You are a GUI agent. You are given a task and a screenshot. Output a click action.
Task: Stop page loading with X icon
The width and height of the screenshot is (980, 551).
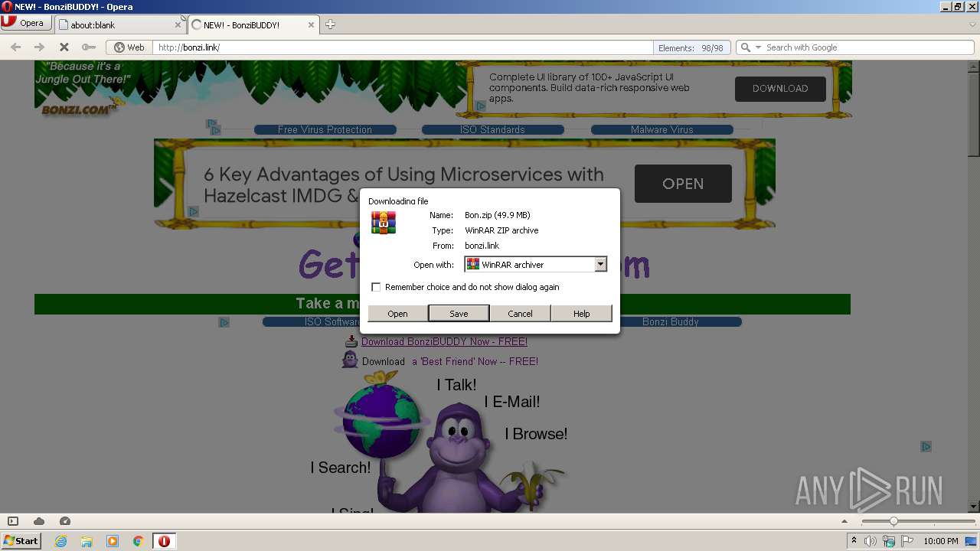pos(64,47)
